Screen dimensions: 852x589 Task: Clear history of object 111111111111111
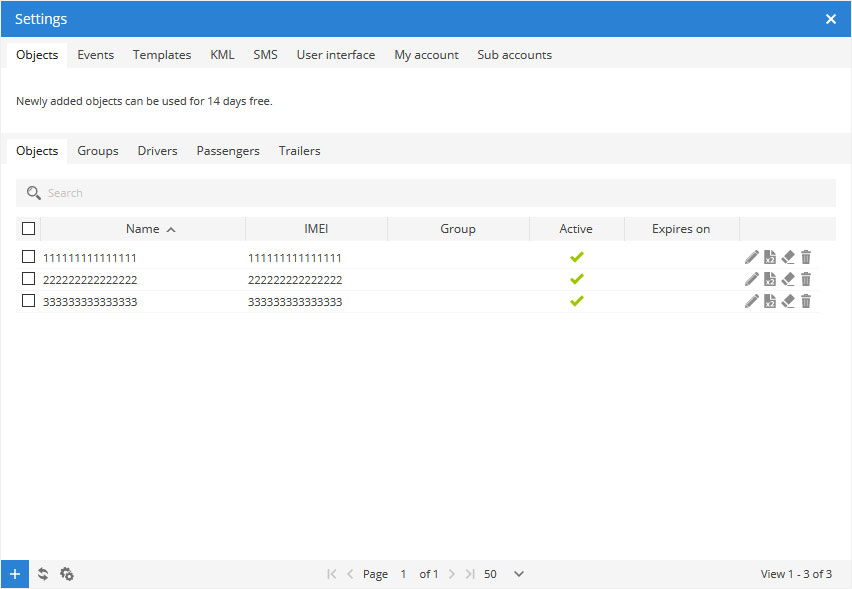click(x=788, y=257)
